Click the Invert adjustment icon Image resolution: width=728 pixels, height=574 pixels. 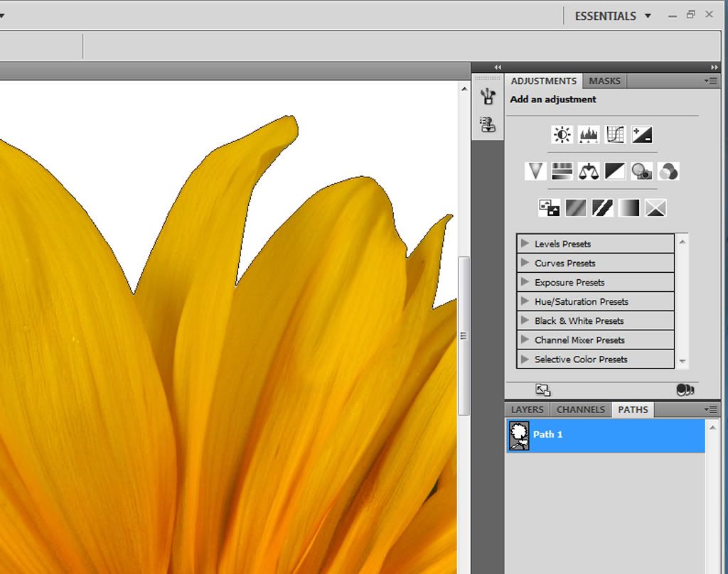tap(550, 208)
